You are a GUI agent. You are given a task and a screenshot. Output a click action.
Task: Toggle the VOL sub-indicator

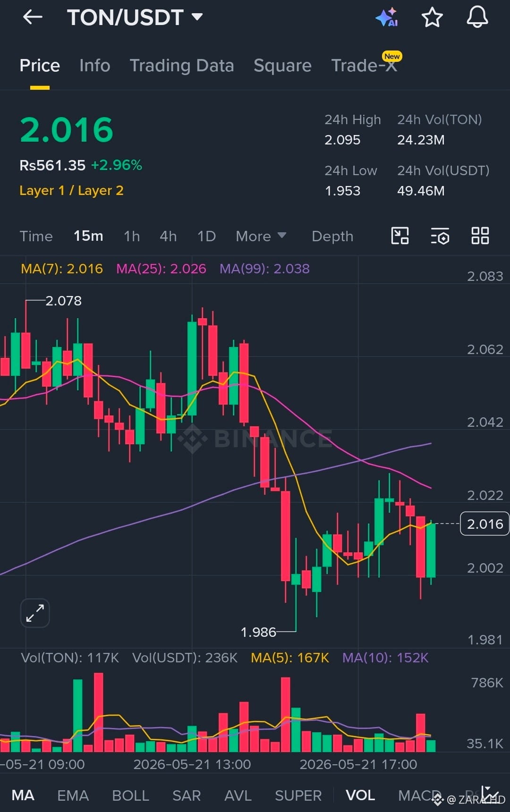tap(360, 795)
